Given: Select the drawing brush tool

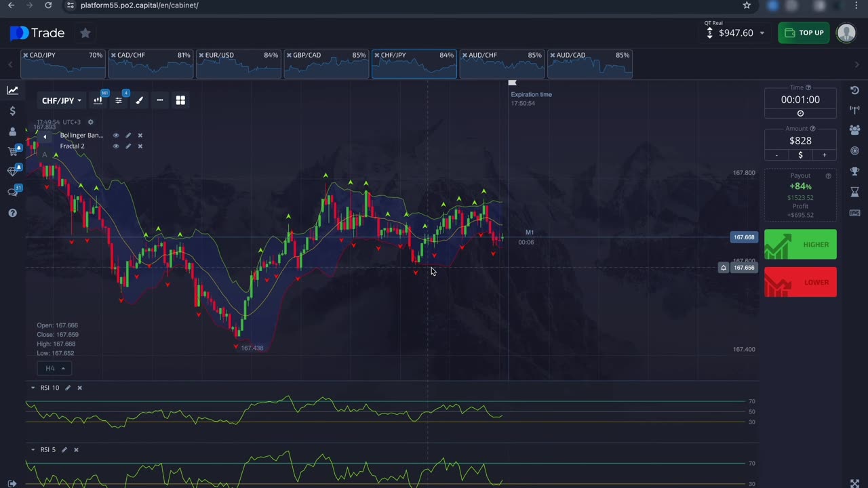Looking at the screenshot, I should pyautogui.click(x=139, y=100).
